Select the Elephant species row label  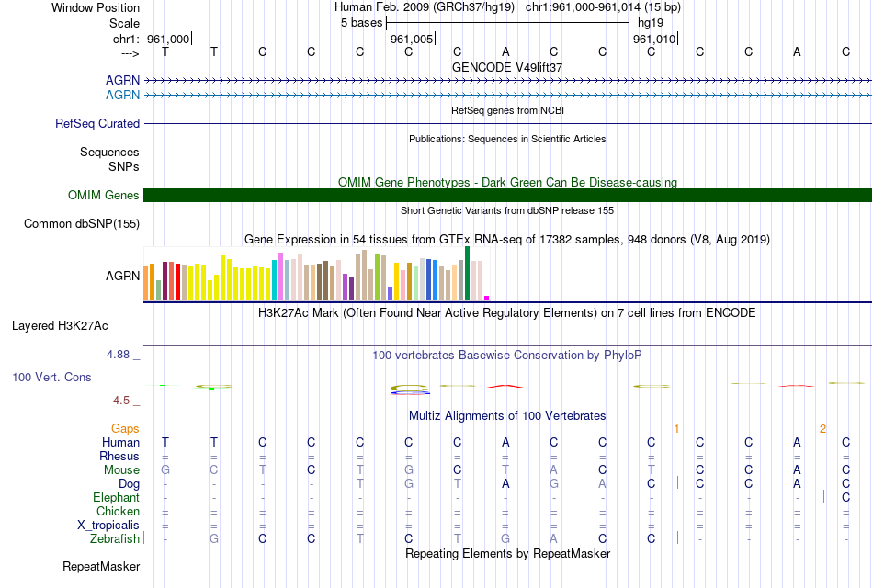pyautogui.click(x=116, y=497)
